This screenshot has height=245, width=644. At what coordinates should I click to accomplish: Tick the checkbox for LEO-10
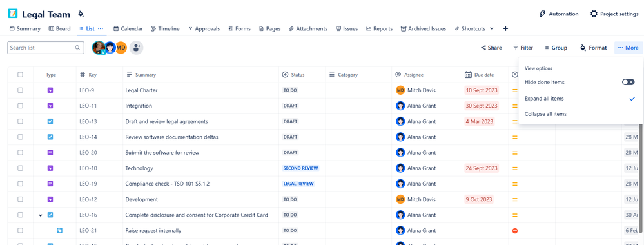point(20,168)
